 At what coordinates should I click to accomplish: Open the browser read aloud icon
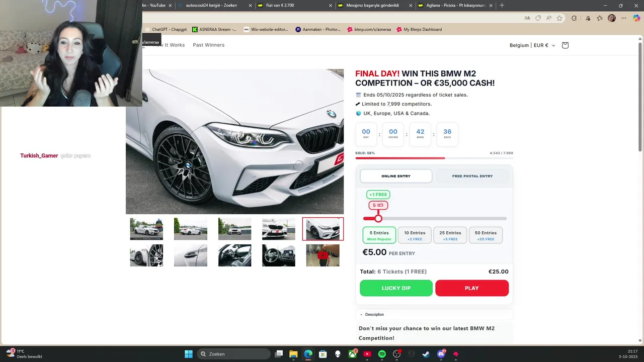(548, 18)
